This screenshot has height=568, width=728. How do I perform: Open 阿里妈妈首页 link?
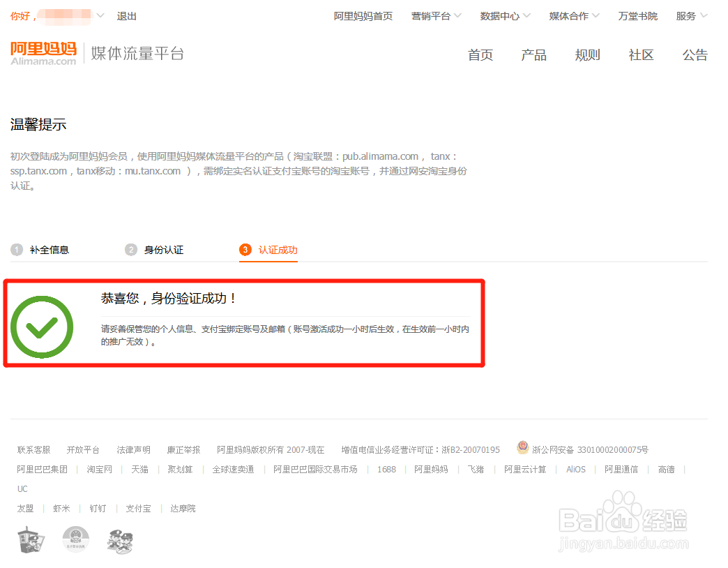363,16
